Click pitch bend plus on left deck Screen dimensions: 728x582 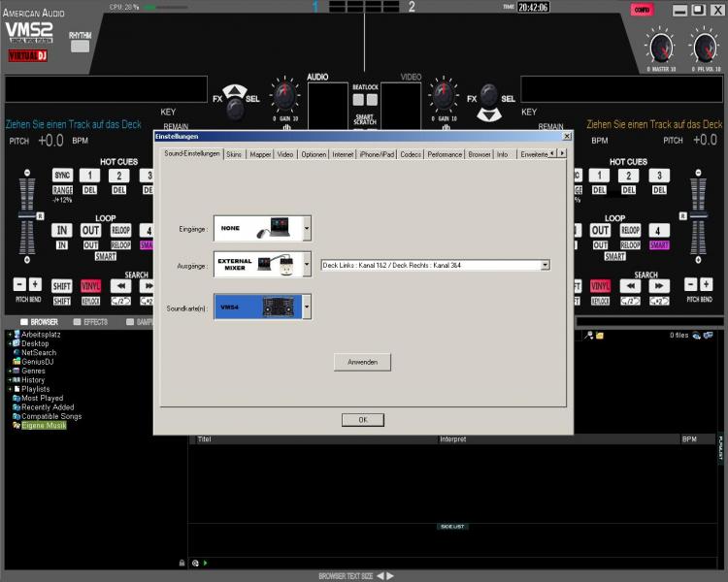35,284
